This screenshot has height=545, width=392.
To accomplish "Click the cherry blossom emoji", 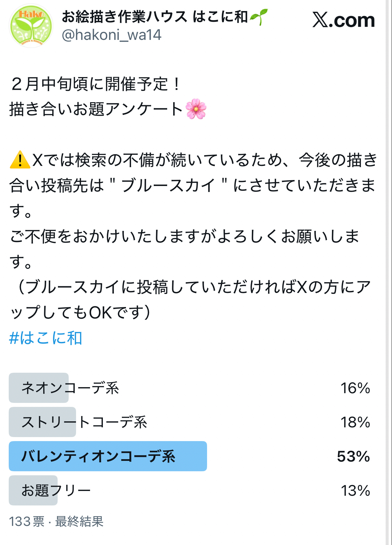I will [x=196, y=109].
